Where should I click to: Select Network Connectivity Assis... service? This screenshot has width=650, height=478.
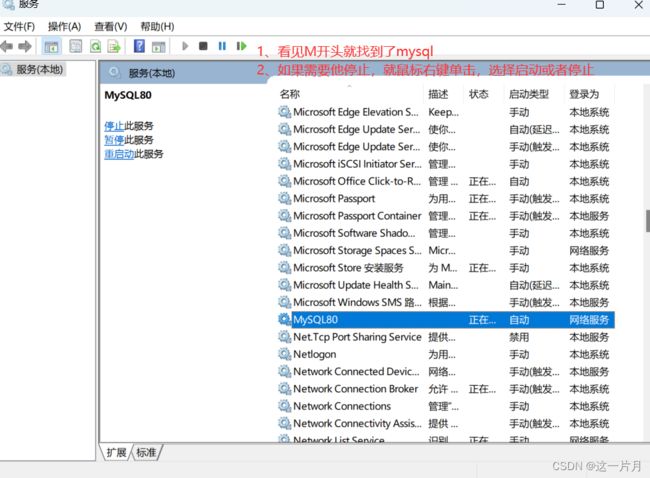[x=446, y=423]
